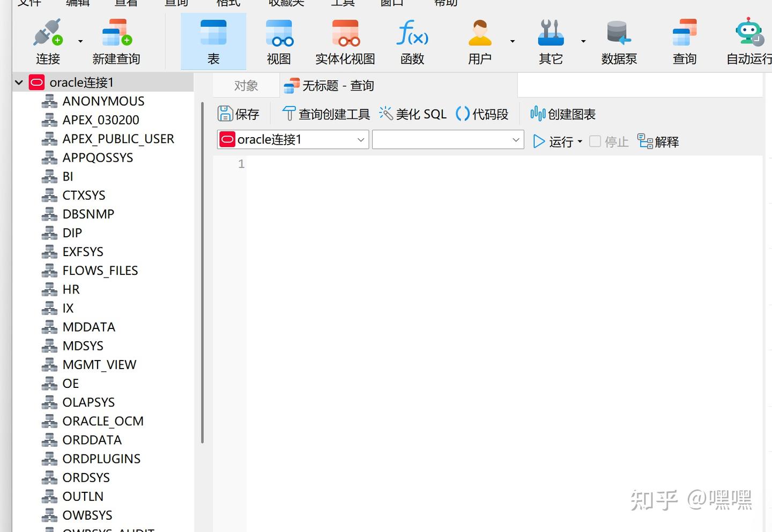Select the MDDATA schema

click(88, 327)
